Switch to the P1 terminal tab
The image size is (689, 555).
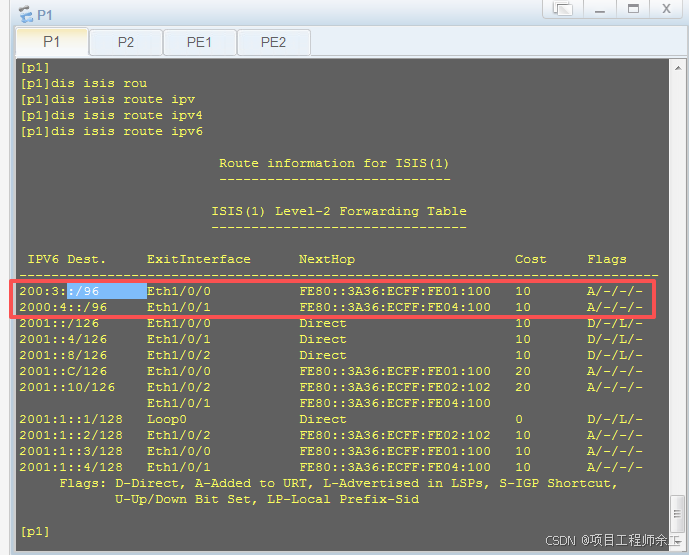(52, 42)
